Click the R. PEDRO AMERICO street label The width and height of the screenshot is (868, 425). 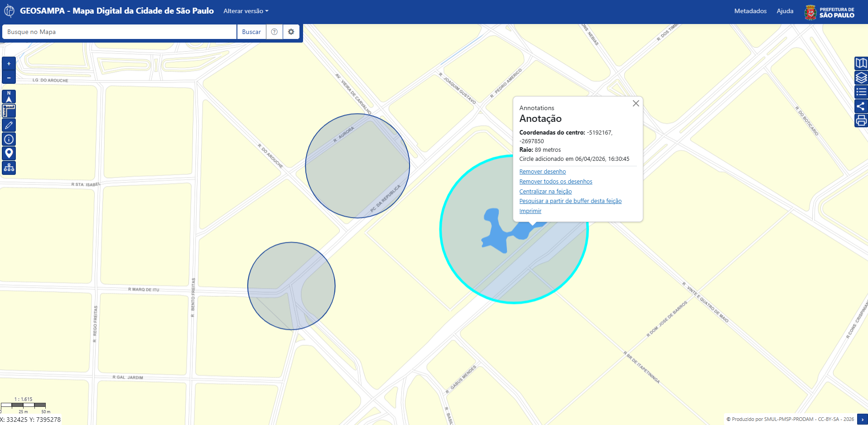tap(506, 83)
